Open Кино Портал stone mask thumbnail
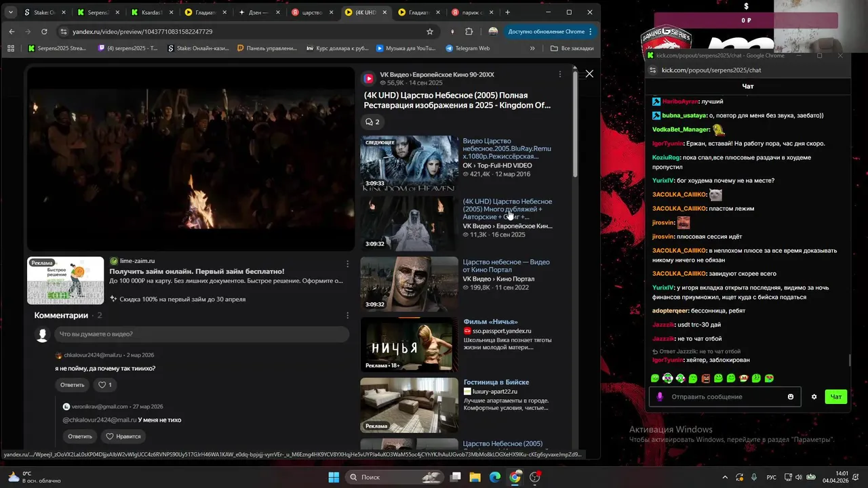 tap(409, 283)
